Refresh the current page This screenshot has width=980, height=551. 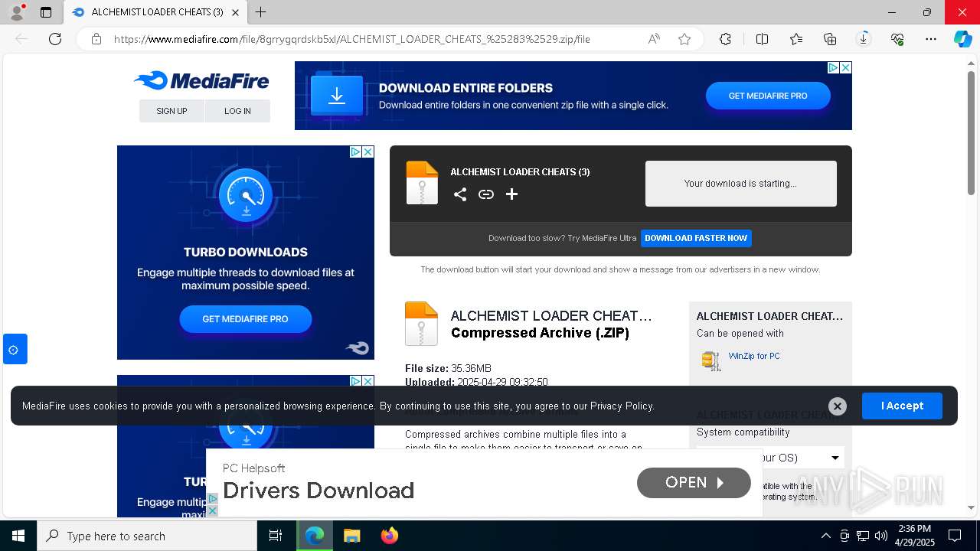tap(55, 39)
